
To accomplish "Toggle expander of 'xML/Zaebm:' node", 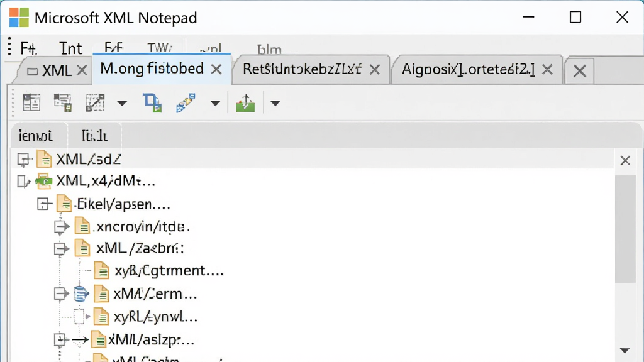I will 62,249.
